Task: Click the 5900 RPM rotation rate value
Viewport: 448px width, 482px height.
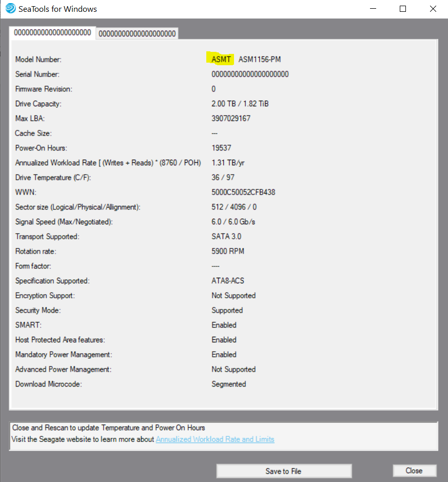Action: click(228, 251)
